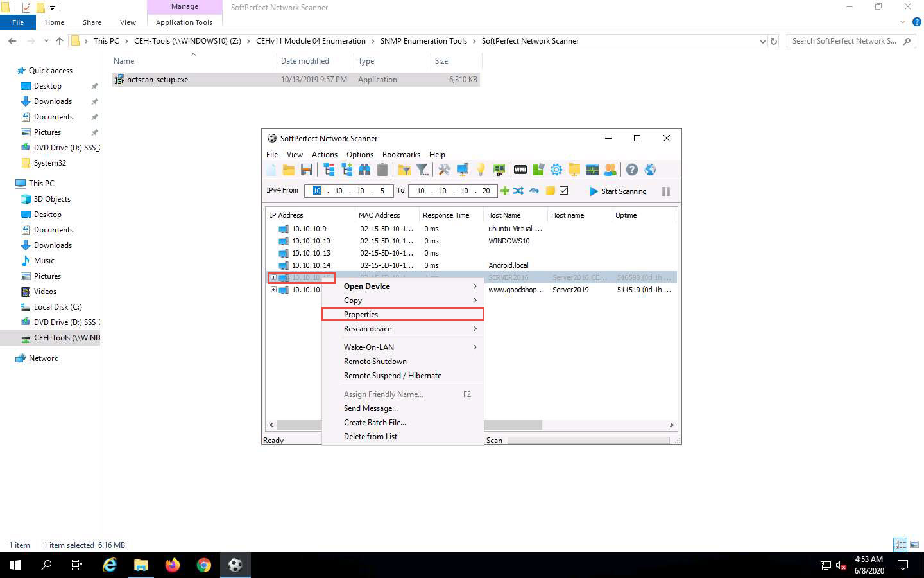Open the blue gear settings icon

click(556, 170)
